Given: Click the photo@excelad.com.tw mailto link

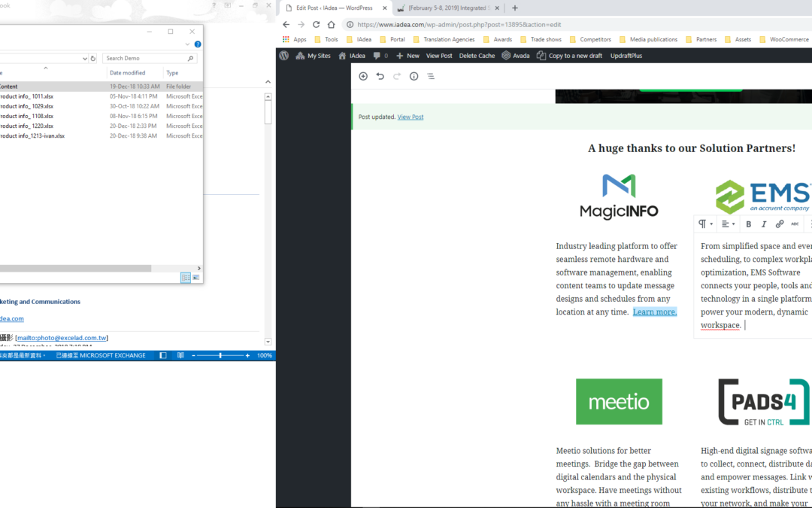Looking at the screenshot, I should point(62,338).
